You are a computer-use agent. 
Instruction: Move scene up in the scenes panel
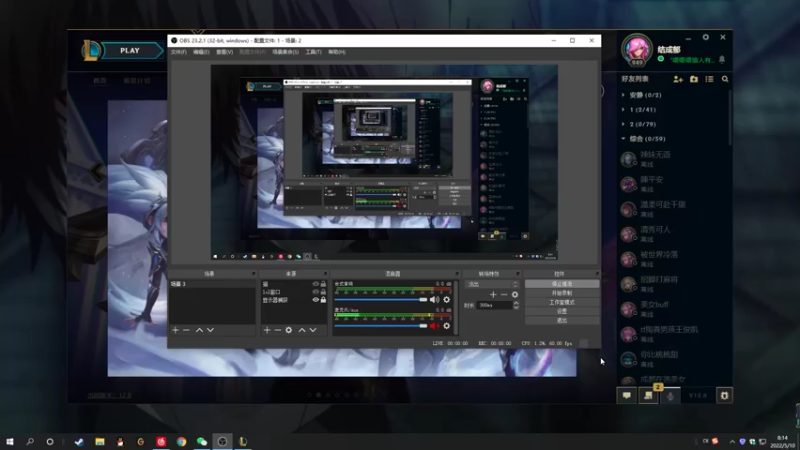199,330
